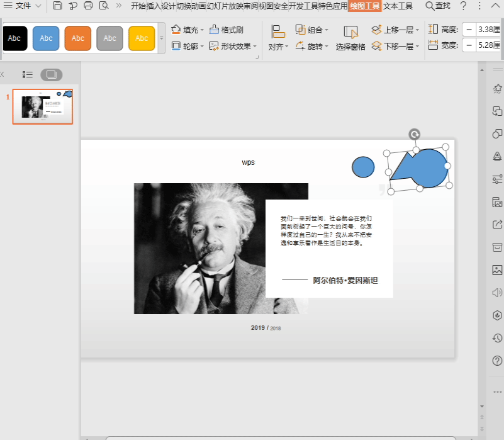Decrease the 高度 height value
Viewport: 504px width, 440px height.
pos(469,30)
